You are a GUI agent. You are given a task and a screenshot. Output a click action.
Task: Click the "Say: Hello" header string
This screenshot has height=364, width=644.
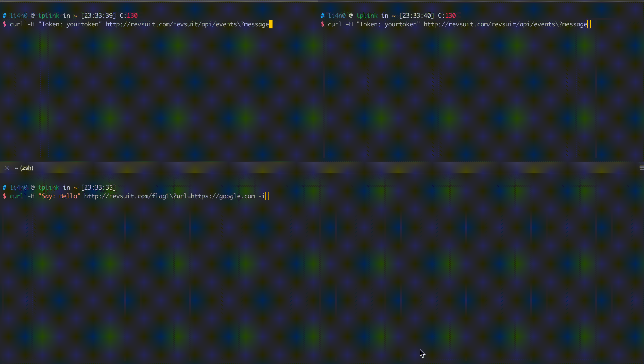coord(59,196)
